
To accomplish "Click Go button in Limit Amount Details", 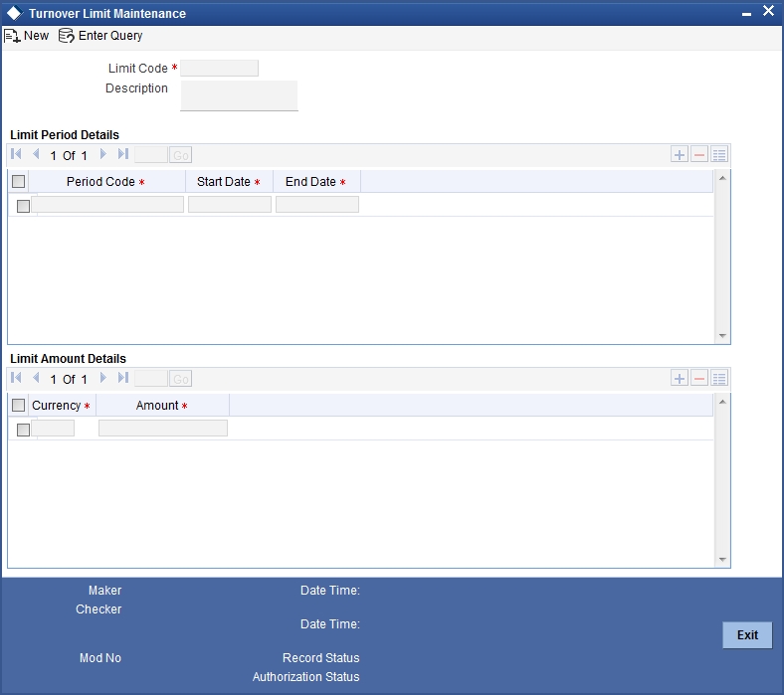I will pyautogui.click(x=180, y=379).
